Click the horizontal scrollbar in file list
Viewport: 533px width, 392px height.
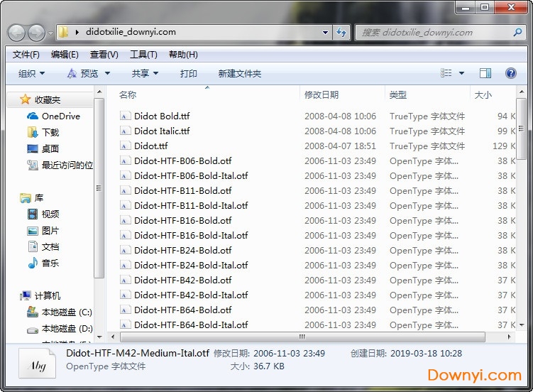pyautogui.click(x=302, y=337)
